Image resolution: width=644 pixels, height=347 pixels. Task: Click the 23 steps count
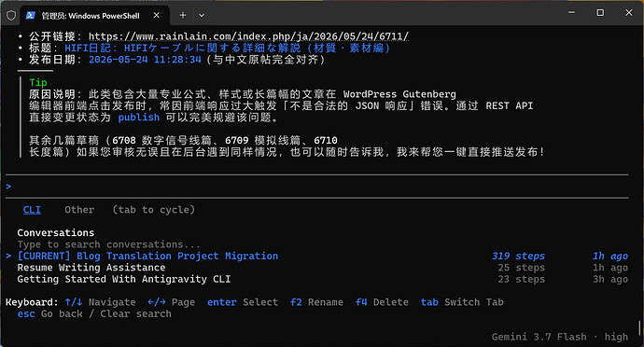click(521, 279)
